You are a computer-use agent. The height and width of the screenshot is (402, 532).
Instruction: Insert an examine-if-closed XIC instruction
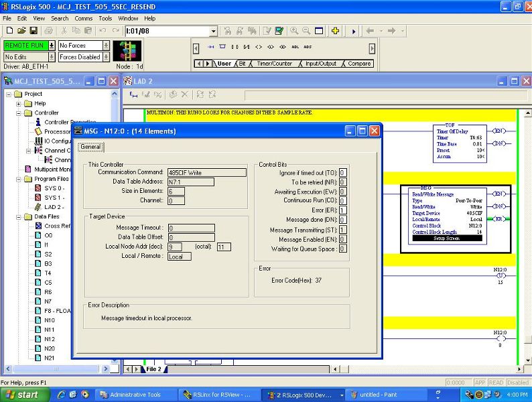(x=234, y=47)
